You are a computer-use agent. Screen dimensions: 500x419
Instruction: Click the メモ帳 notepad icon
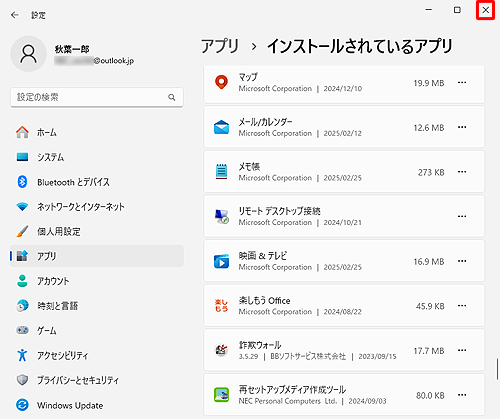click(x=221, y=172)
